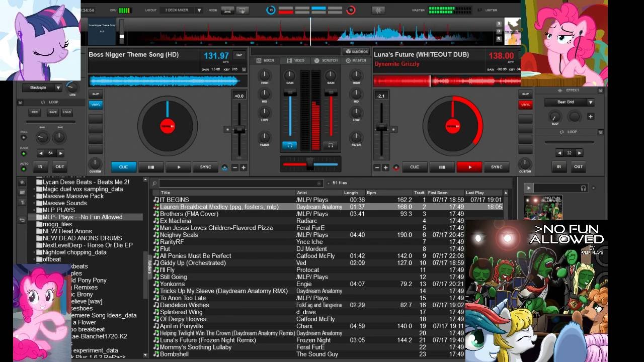The image size is (644, 362).
Task: Click the left deck pitch plus button
Action: pos(244,167)
